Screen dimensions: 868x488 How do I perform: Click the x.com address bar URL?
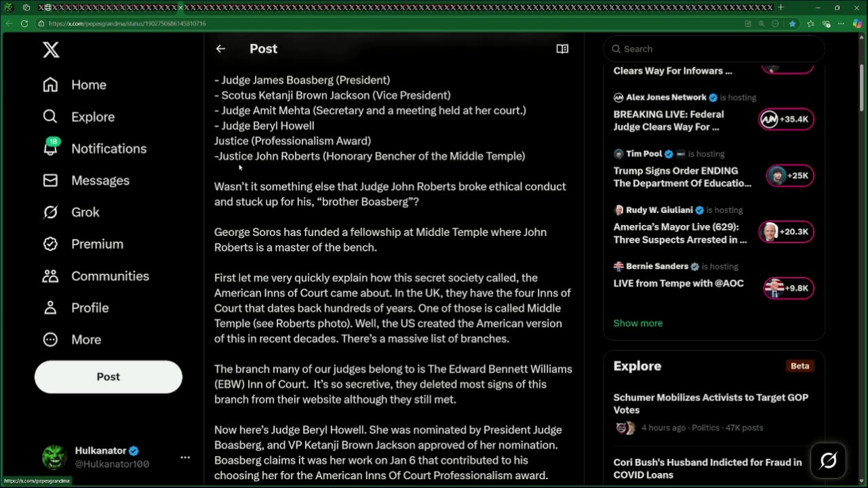click(x=127, y=23)
